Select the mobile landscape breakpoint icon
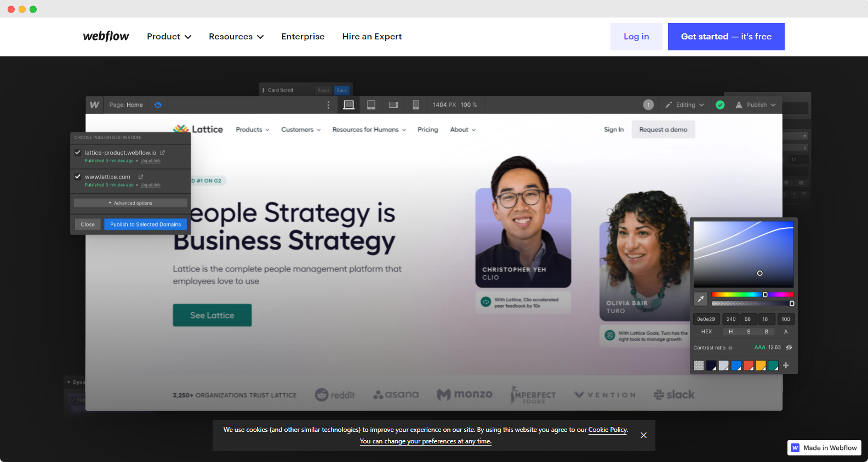This screenshot has height=462, width=868. tap(393, 105)
